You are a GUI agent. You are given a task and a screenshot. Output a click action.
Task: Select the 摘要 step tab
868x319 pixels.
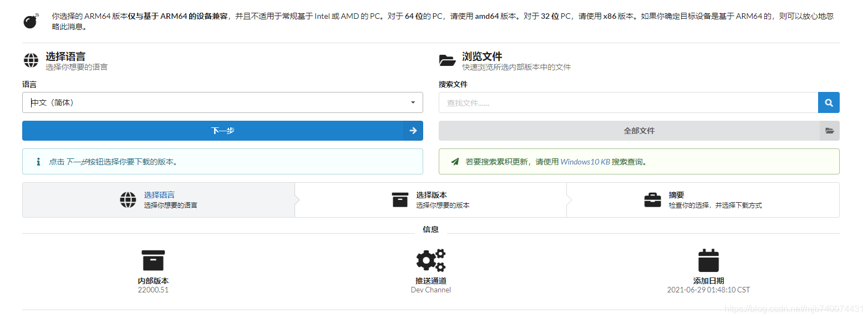tap(703, 200)
